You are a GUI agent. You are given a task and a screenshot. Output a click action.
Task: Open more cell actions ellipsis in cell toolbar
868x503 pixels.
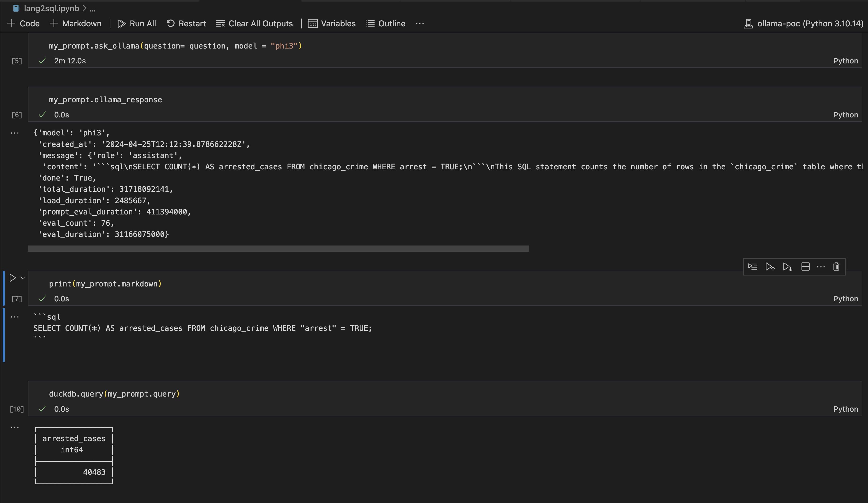pyautogui.click(x=821, y=267)
